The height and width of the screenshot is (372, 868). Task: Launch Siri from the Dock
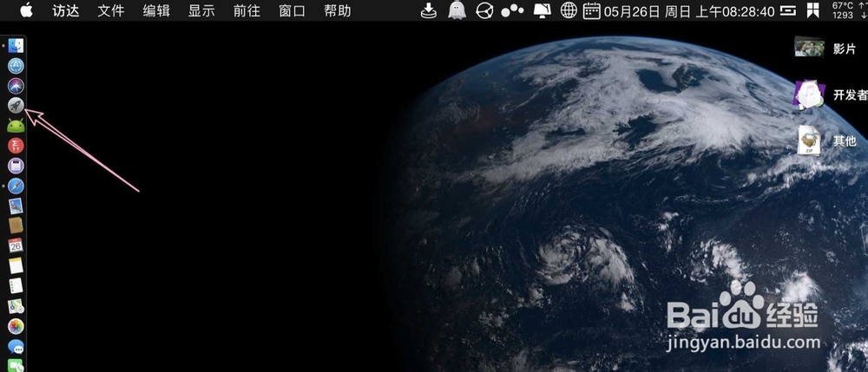[x=16, y=86]
